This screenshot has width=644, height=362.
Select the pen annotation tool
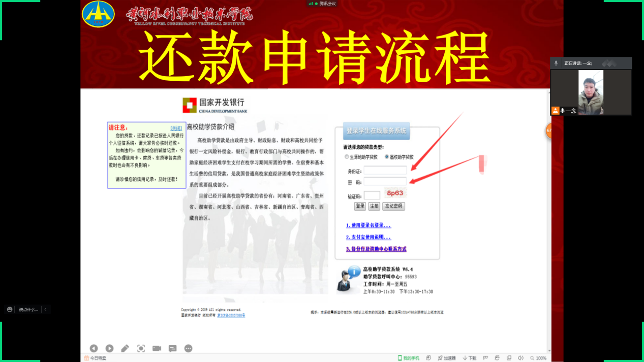point(125,348)
